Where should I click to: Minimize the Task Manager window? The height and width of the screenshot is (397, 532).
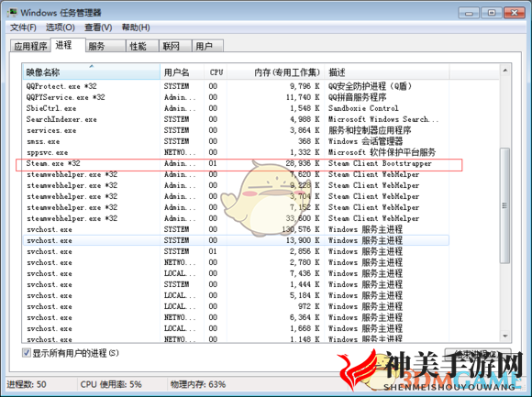pyautogui.click(x=470, y=13)
